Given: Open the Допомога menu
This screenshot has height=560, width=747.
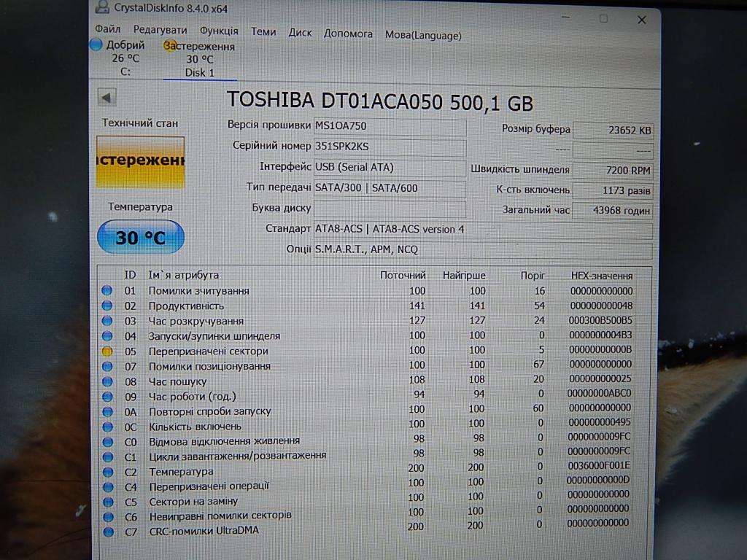Looking at the screenshot, I should click(x=348, y=34).
